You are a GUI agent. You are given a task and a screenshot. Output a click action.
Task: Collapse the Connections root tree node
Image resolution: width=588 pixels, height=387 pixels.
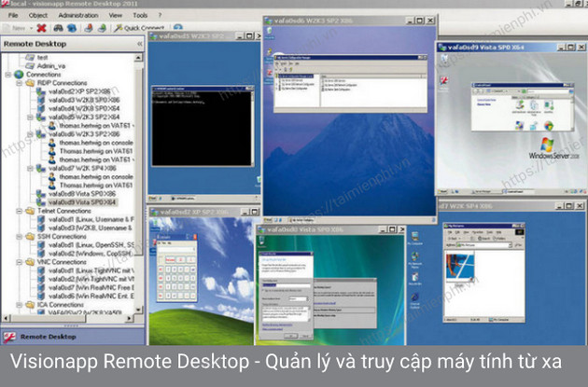pyautogui.click(x=7, y=75)
